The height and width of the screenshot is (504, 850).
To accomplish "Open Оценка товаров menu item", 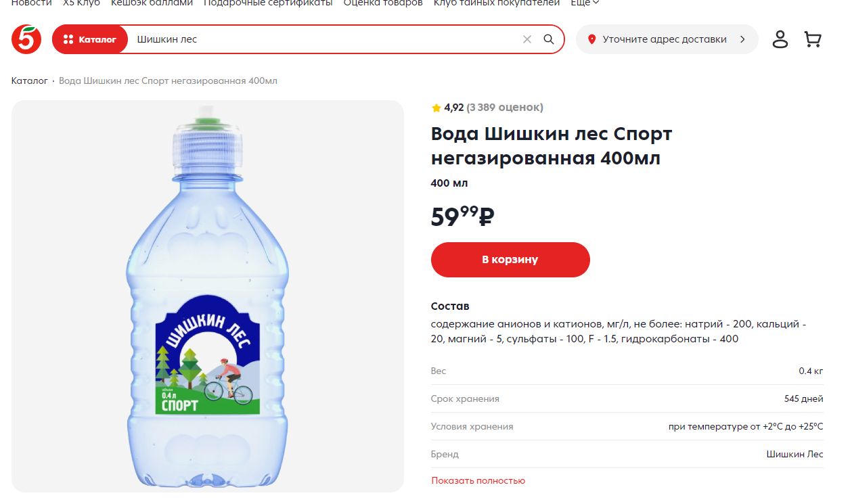I will point(383,3).
